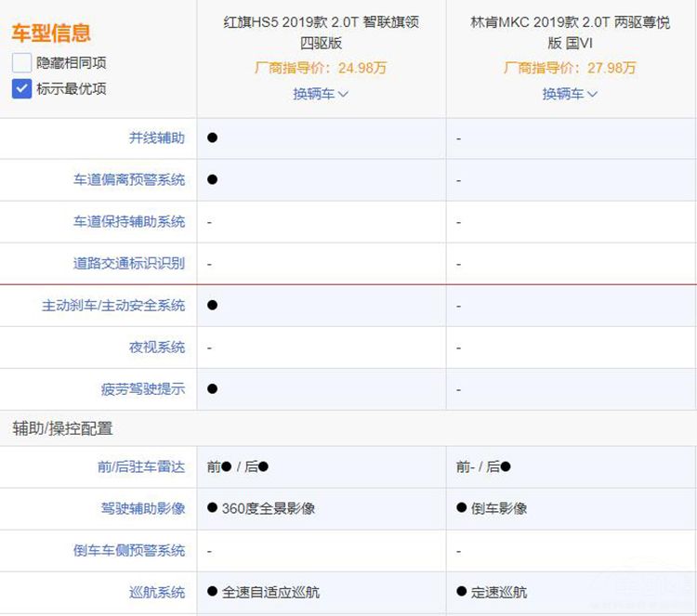Select the 巡航系统 row label
The height and width of the screenshot is (616, 697).
(x=156, y=592)
